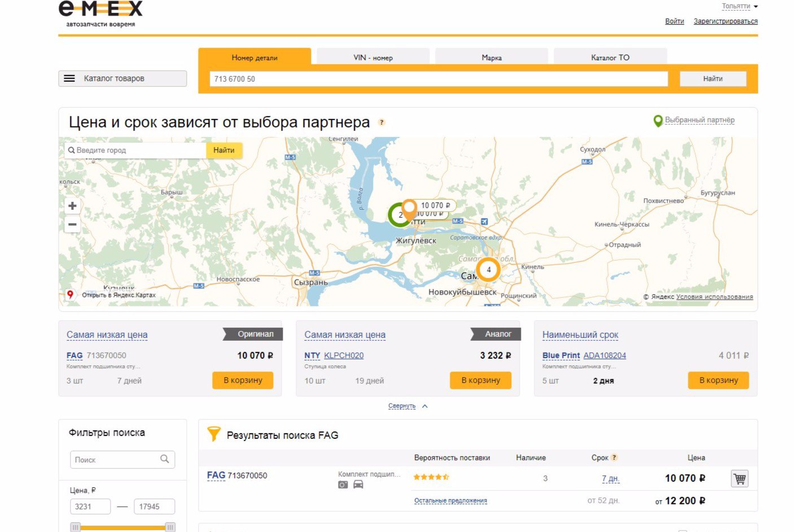
Task: Open the Каталог товаров menu
Action: 122,78
